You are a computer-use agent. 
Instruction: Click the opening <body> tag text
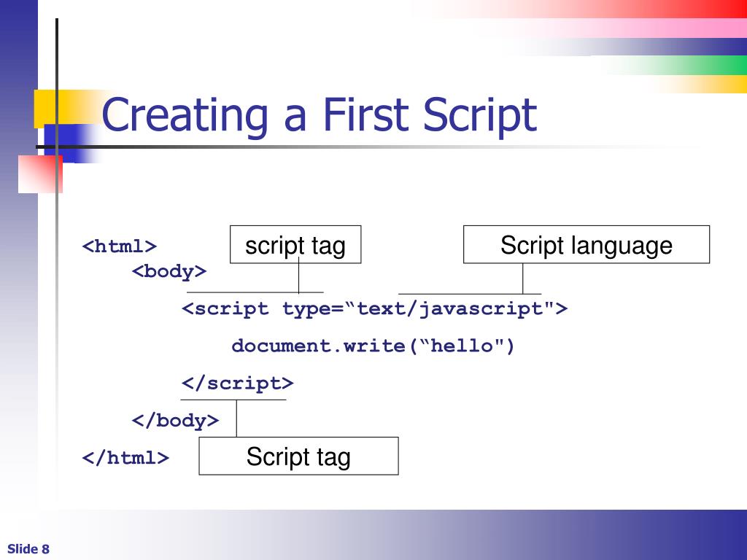click(x=169, y=271)
